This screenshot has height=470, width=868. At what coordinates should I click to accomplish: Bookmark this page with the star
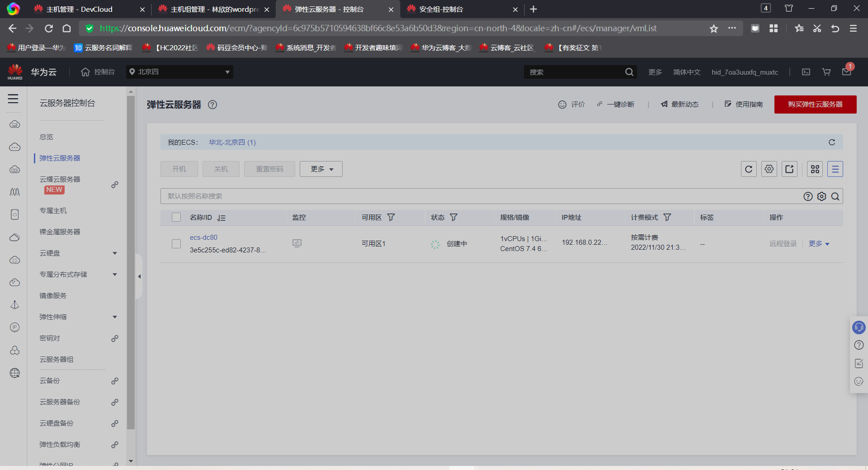coord(714,28)
